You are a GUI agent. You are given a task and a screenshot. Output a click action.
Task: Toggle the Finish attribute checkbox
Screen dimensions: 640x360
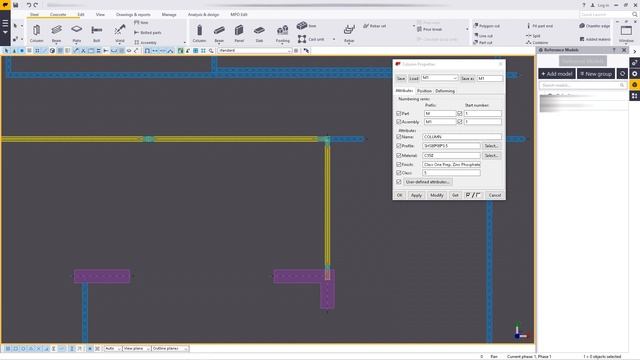(x=398, y=164)
